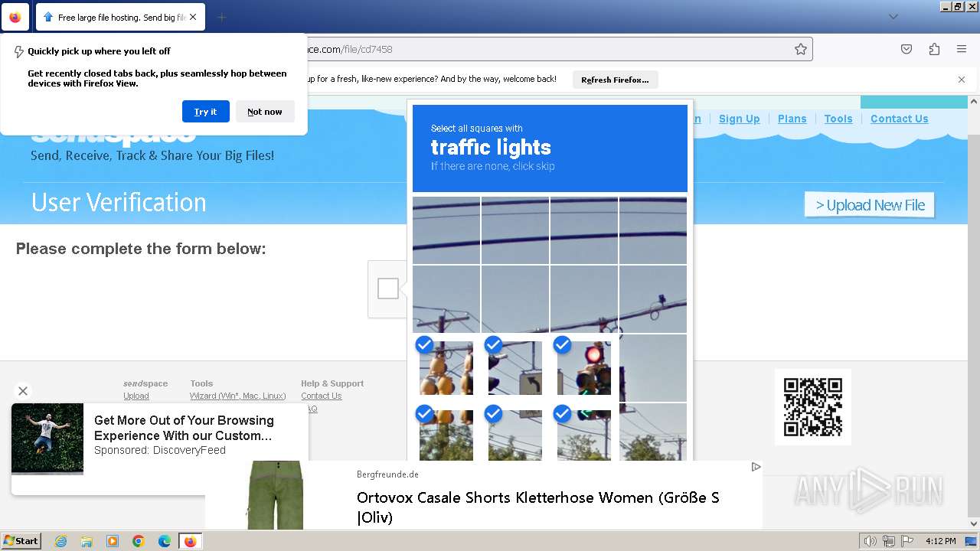Open volume control in system tray
The height and width of the screenshot is (551, 980).
pyautogui.click(x=870, y=541)
